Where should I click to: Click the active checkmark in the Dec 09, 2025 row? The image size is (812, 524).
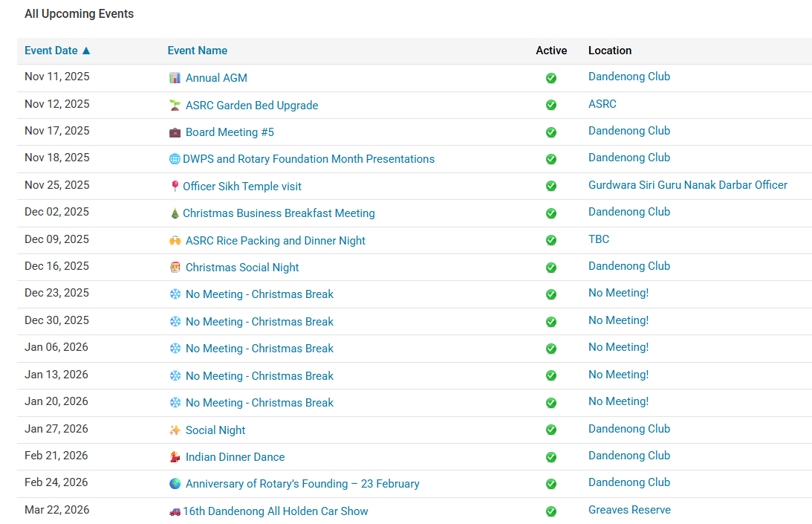(x=551, y=240)
